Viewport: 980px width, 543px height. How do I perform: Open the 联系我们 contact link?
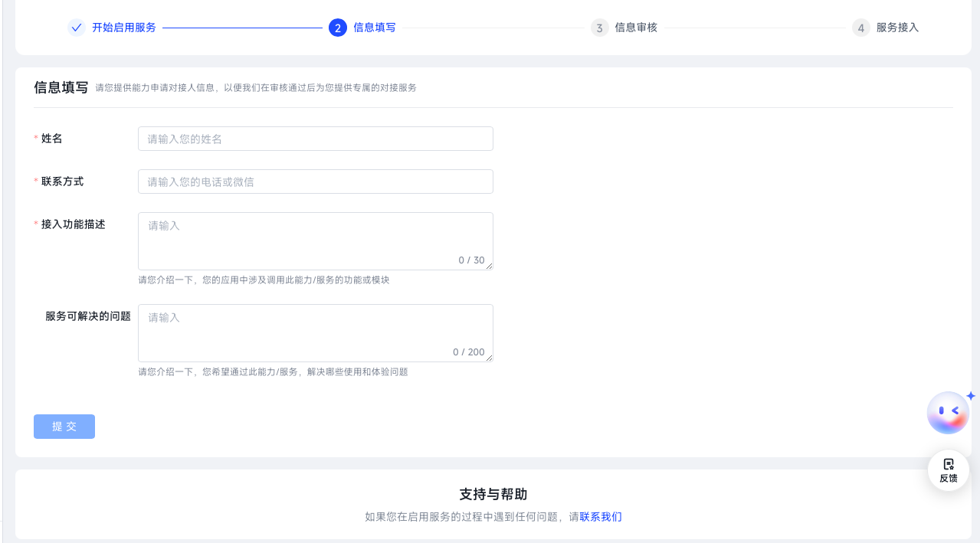pos(601,517)
